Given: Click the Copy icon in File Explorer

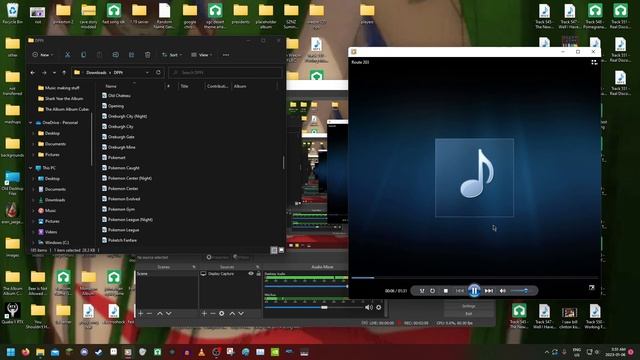Looking at the screenshot, I should point(83,55).
